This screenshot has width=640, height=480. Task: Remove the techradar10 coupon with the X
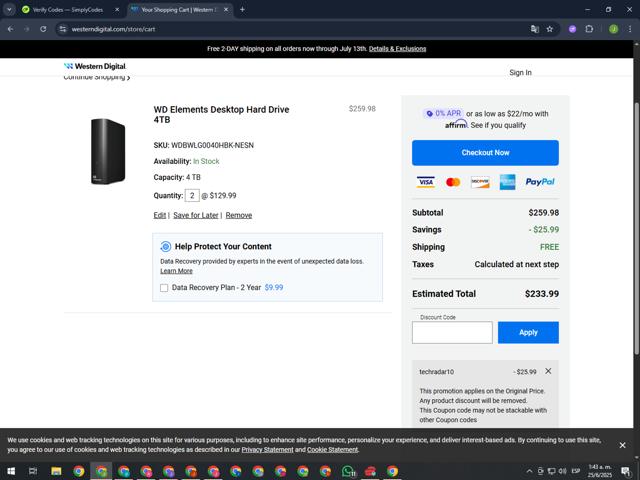click(x=548, y=371)
